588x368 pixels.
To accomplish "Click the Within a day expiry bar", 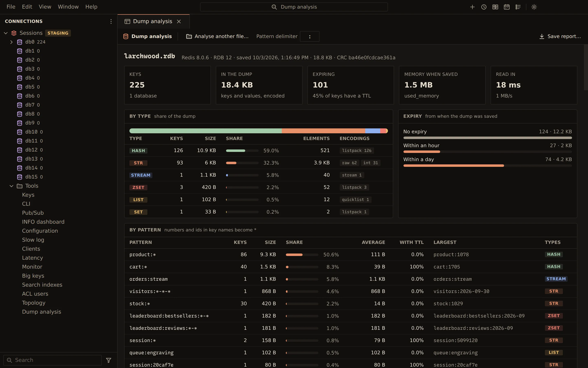I will coord(487,166).
